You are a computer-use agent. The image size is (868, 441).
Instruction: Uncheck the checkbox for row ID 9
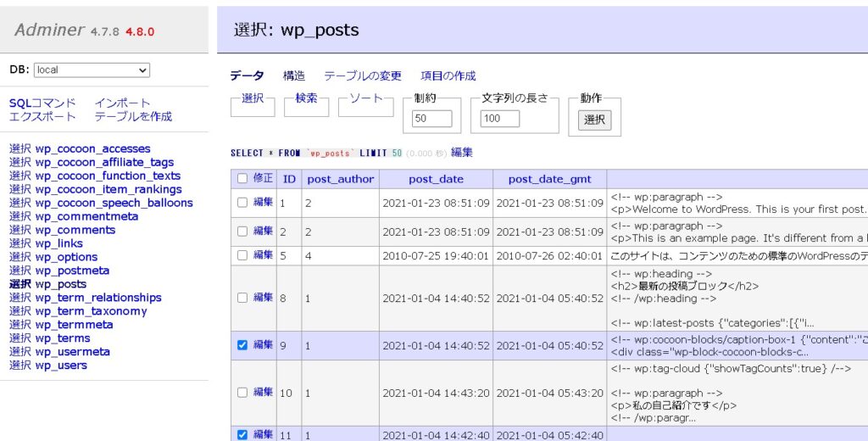point(242,345)
